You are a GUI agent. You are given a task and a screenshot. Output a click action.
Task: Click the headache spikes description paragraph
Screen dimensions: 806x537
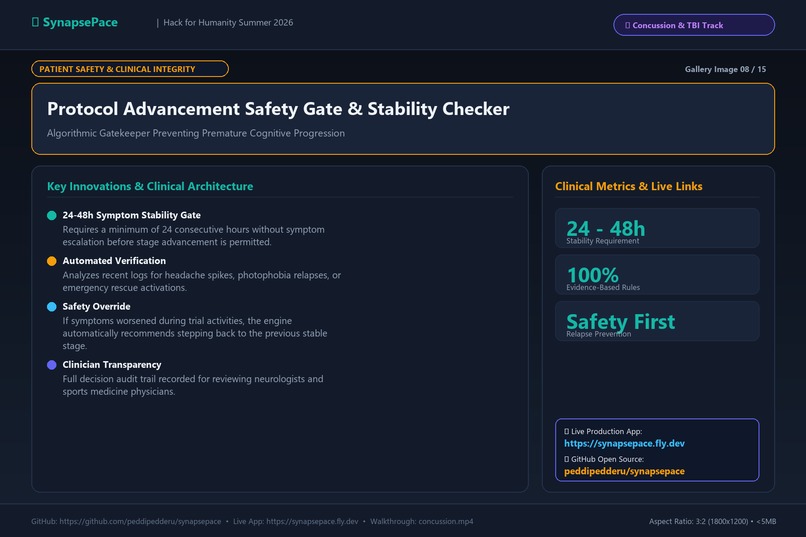[x=202, y=281]
